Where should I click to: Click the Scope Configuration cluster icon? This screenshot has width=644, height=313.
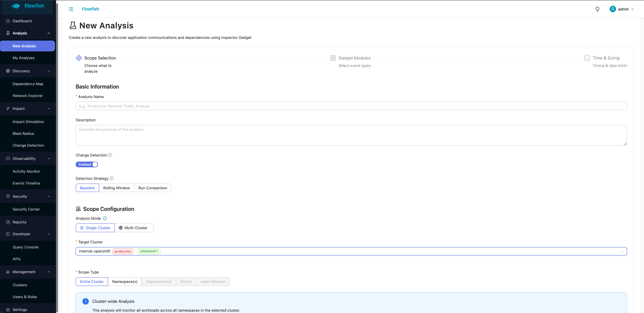(78, 209)
